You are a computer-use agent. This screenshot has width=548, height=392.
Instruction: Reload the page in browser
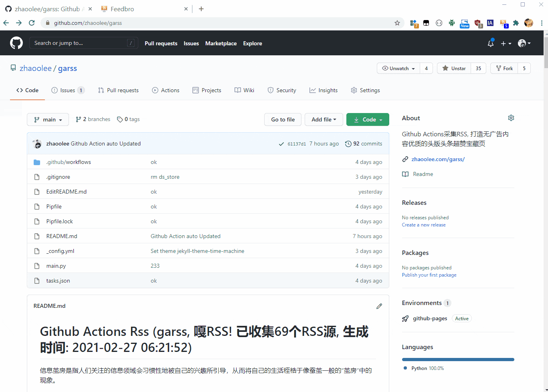point(32,23)
